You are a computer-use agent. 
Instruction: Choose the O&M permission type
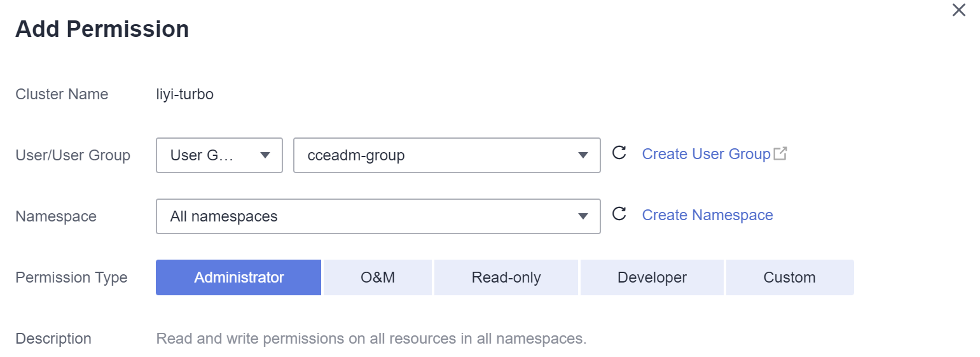point(378,277)
